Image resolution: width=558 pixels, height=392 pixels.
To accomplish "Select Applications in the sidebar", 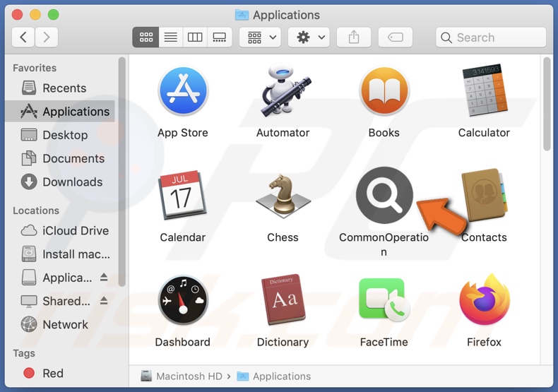I will click(60, 112).
